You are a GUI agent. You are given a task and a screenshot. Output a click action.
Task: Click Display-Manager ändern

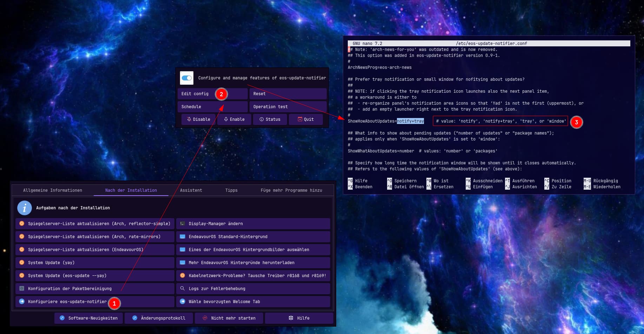253,224
